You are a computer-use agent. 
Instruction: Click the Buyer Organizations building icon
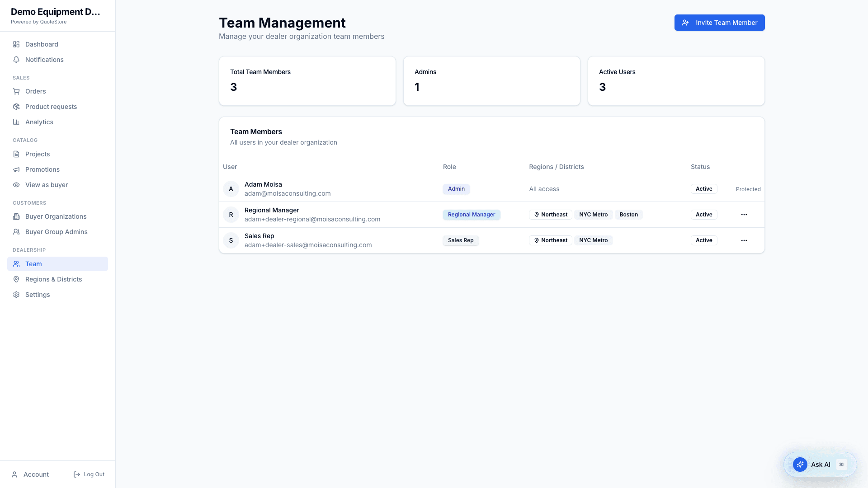coord(16,216)
